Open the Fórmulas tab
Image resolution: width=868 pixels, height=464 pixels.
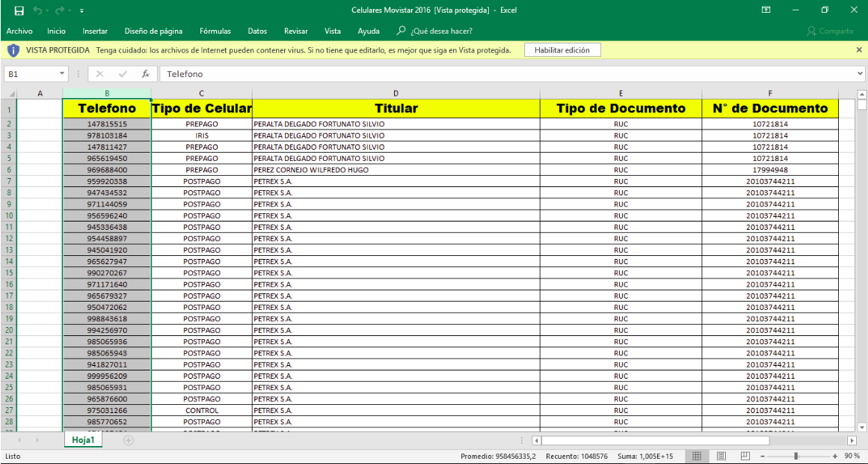pos(215,31)
